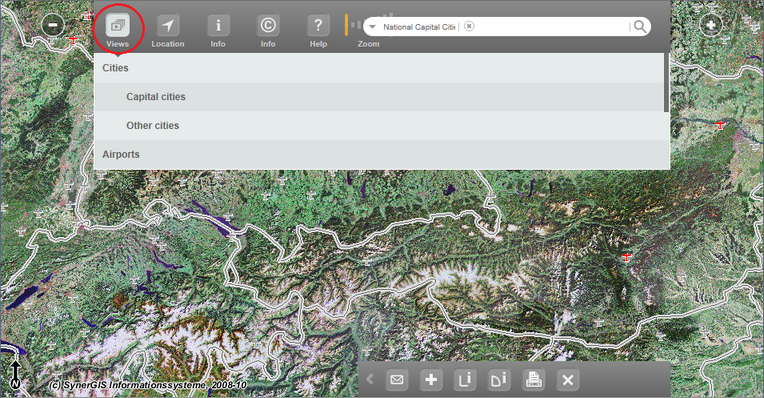Zoom in with the plus button
This screenshot has height=398, width=764.
tap(711, 24)
